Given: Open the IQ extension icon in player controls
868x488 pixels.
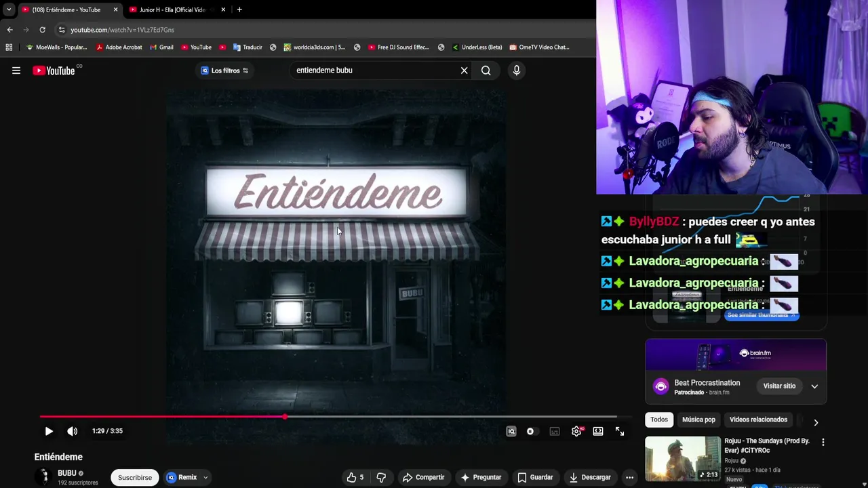Looking at the screenshot, I should [x=511, y=431].
